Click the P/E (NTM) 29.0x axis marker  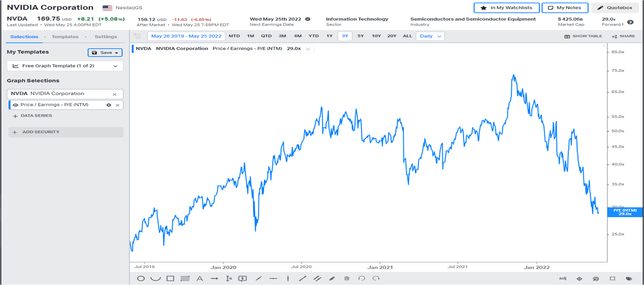point(625,212)
